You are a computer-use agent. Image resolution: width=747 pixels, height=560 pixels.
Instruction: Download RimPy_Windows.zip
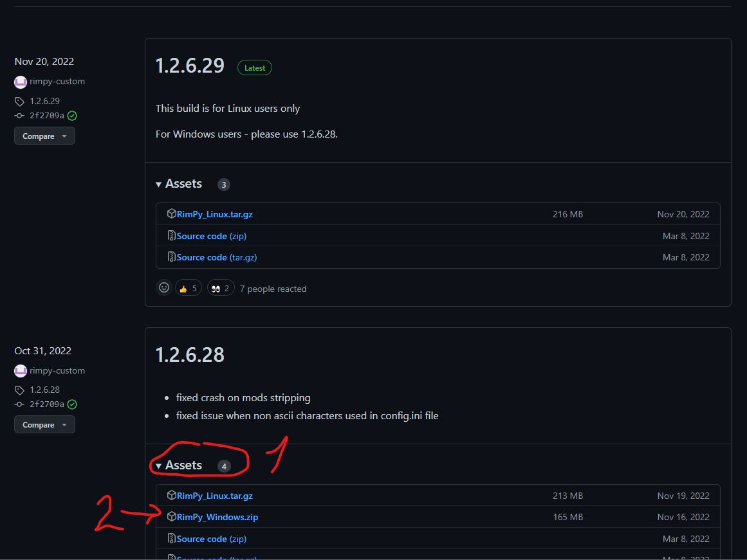[217, 517]
